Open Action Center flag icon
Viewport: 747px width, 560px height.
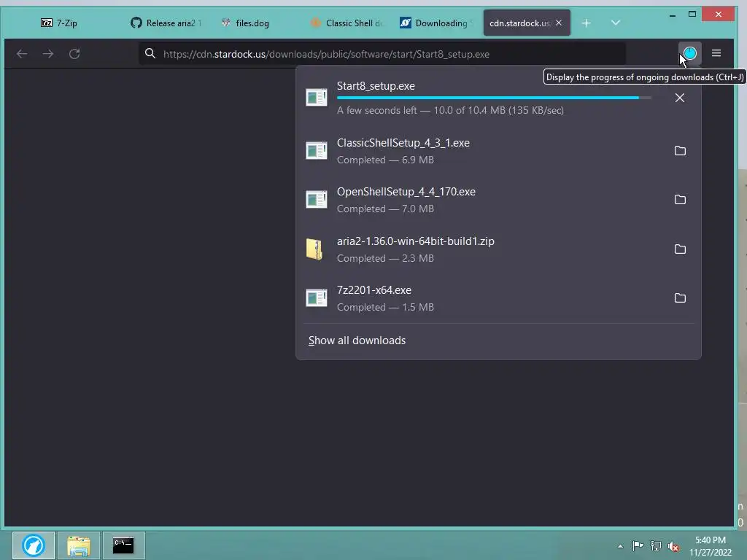coord(638,545)
